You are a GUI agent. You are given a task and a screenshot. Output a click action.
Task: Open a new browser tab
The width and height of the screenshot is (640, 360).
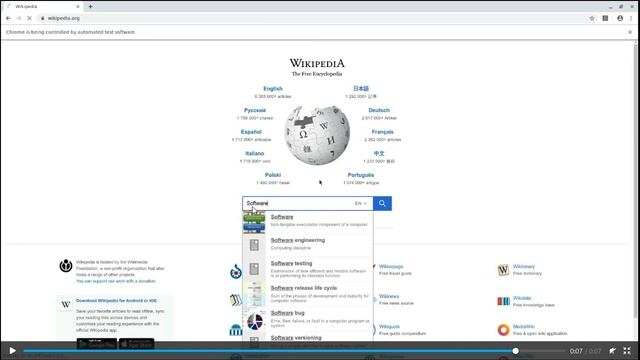click(x=90, y=7)
